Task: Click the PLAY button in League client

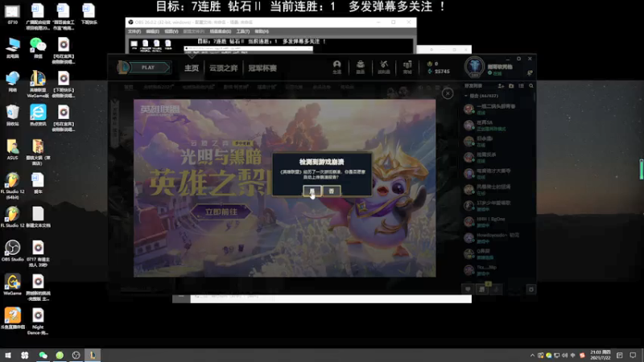Action: coord(148,68)
